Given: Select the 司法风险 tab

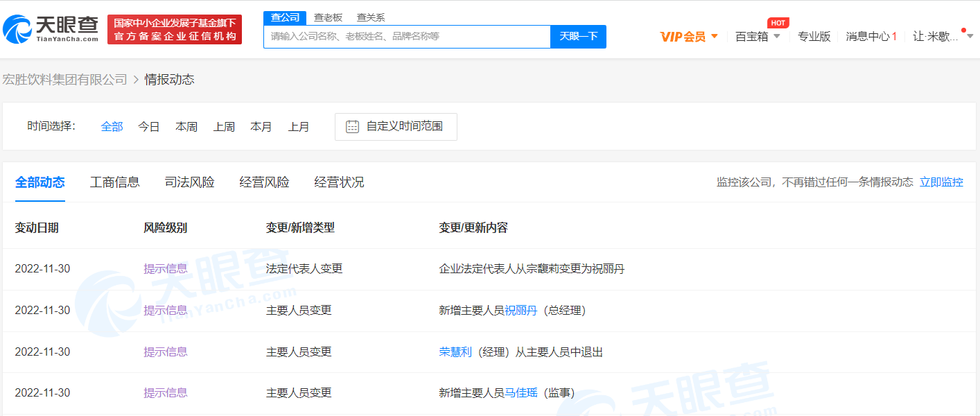Looking at the screenshot, I should 190,182.
